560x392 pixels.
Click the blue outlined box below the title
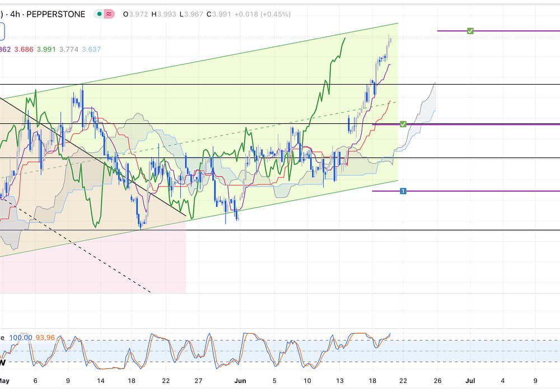[2, 31]
